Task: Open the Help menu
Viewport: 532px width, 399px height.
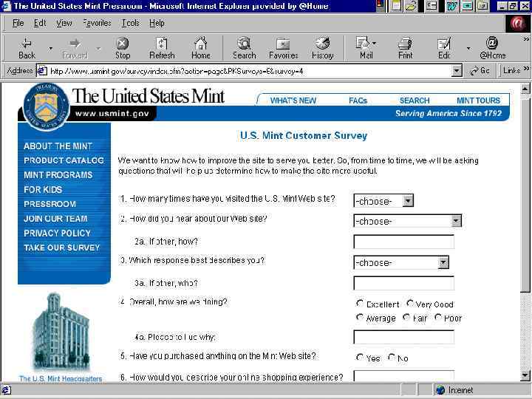Action: click(x=157, y=23)
